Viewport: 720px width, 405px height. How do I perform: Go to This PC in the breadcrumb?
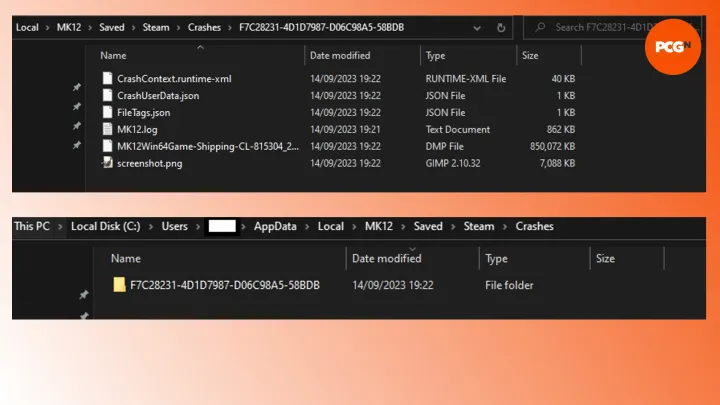[31, 226]
